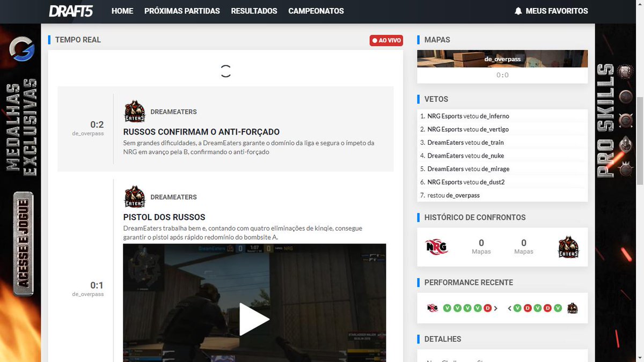Click the 0:1 round score in the feed

click(x=97, y=285)
